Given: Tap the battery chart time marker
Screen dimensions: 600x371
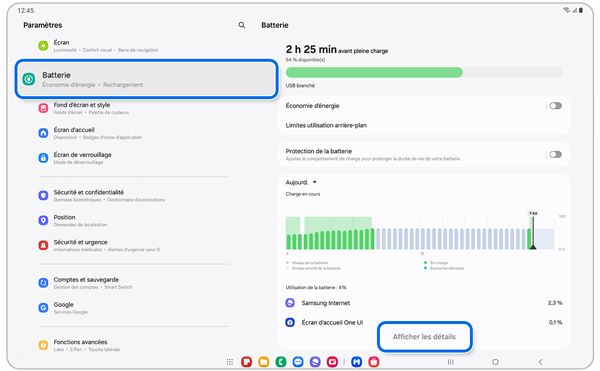Looking at the screenshot, I should coord(533,230).
